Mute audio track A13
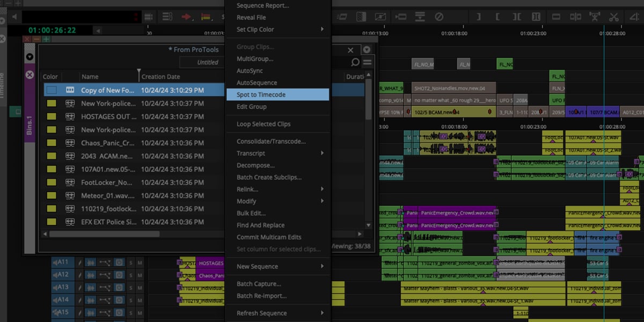Screen dimensions: 644x322 pyautogui.click(x=141, y=287)
